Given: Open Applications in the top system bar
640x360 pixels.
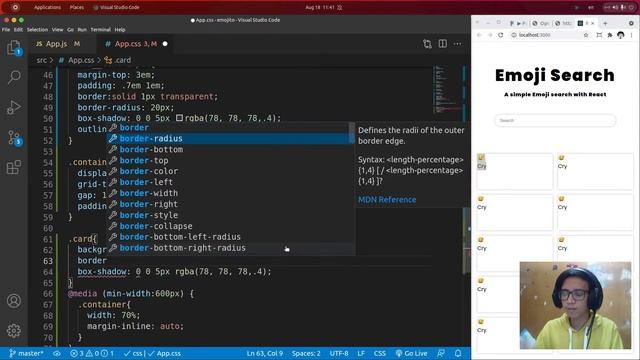Looking at the screenshot, I should point(47,7).
